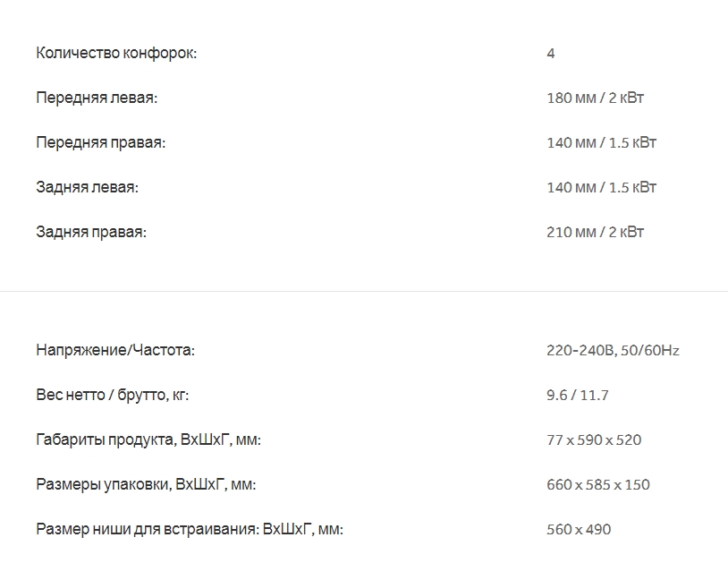This screenshot has height=563, width=728.
Task: Click the value beside 'Передняя правая:'
Action: pos(601,142)
